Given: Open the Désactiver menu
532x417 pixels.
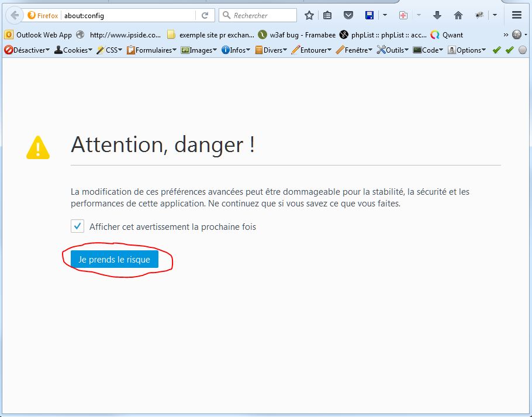Looking at the screenshot, I should pyautogui.click(x=27, y=50).
